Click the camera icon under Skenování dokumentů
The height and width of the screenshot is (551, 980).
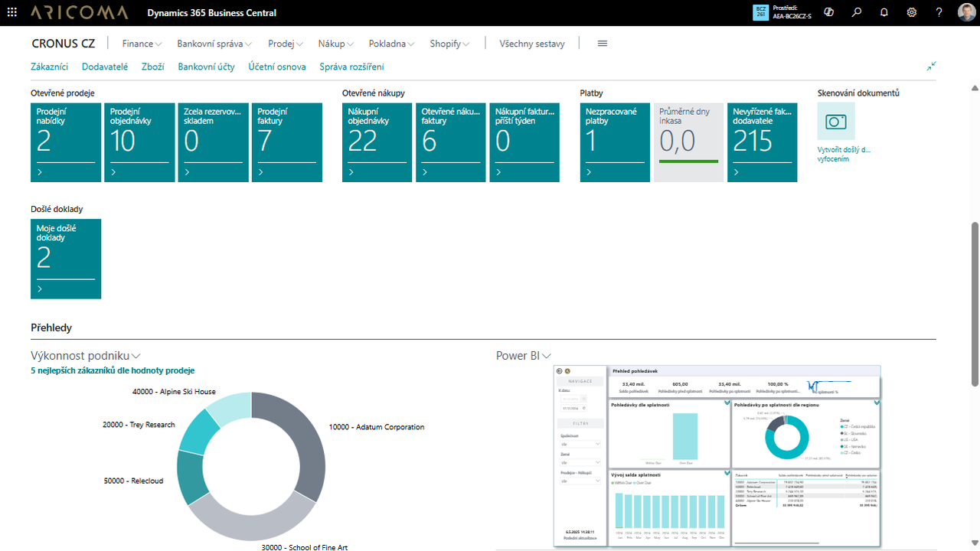click(835, 121)
